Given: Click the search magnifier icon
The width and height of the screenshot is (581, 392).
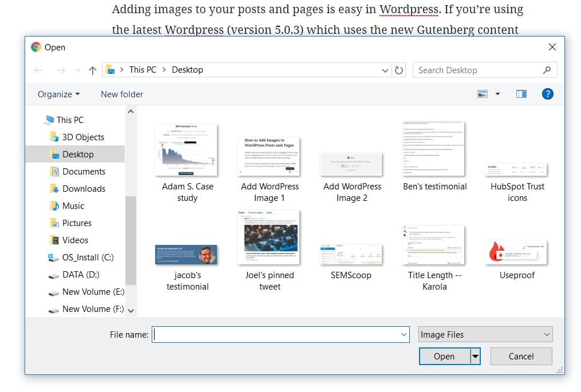Looking at the screenshot, I should (x=547, y=70).
